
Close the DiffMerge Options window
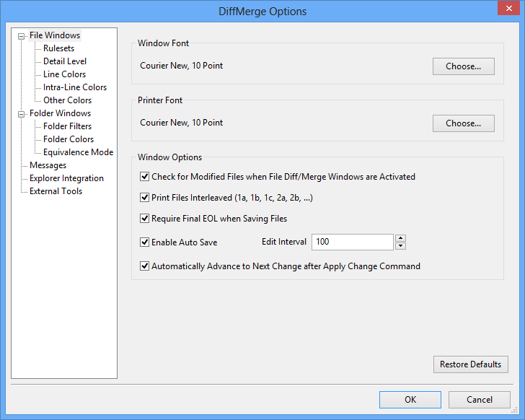click(x=508, y=8)
